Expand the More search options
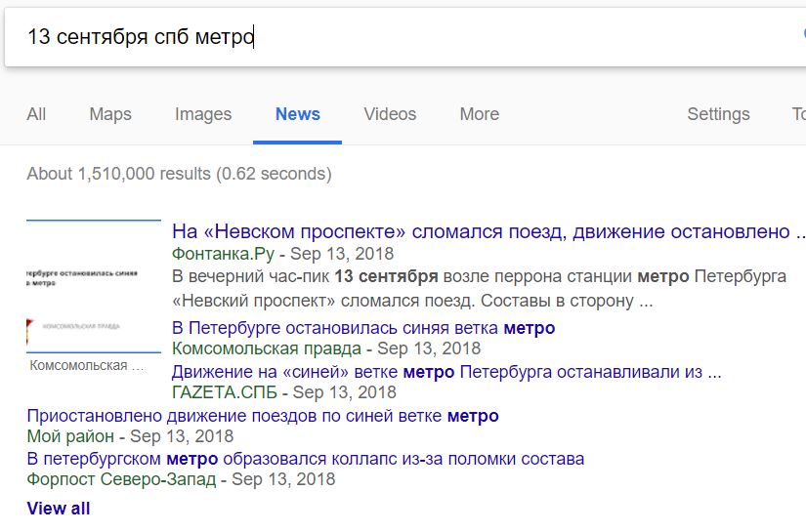The height and width of the screenshot is (532, 806). tap(480, 114)
